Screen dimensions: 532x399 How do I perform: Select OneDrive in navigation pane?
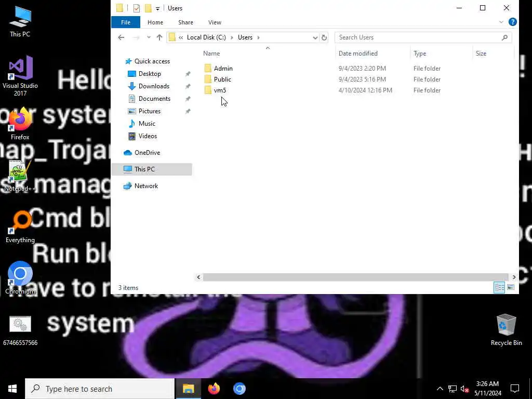point(147,153)
